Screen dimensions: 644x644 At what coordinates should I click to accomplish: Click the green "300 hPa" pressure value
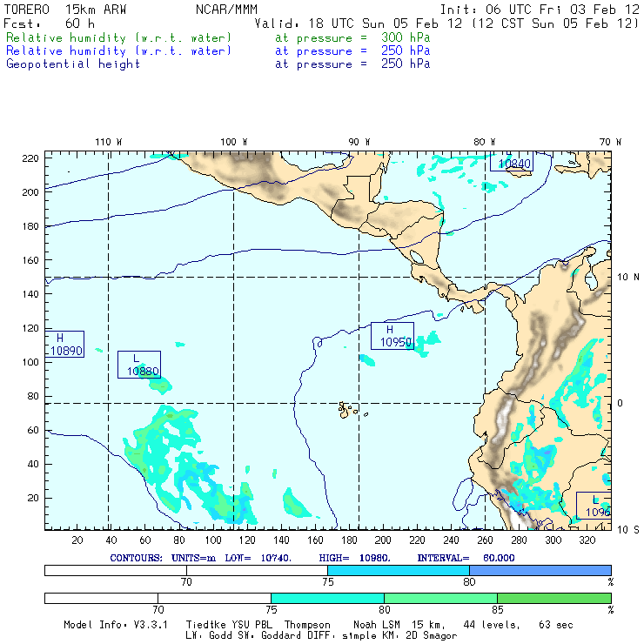point(406,37)
